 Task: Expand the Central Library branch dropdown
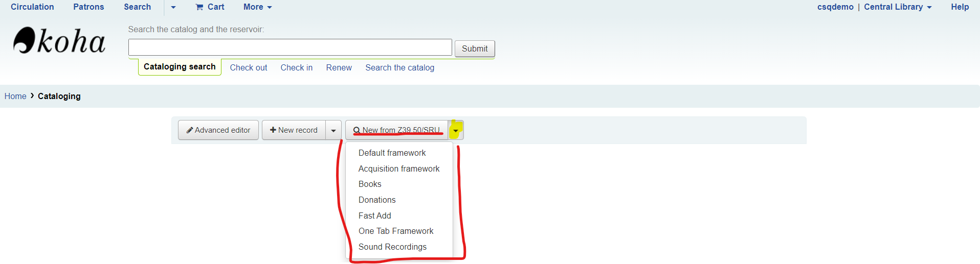point(898,7)
